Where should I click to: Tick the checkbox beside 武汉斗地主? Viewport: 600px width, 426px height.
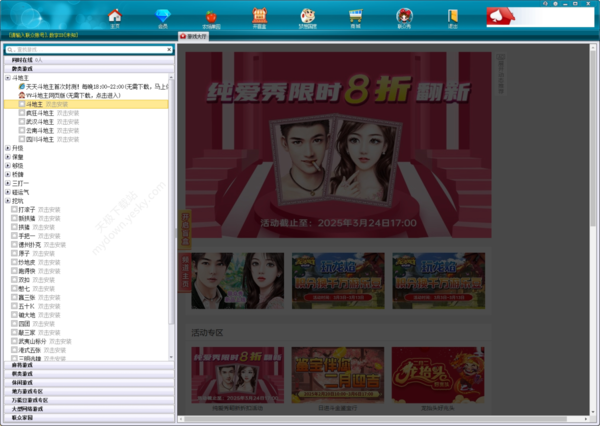[x=22, y=122]
